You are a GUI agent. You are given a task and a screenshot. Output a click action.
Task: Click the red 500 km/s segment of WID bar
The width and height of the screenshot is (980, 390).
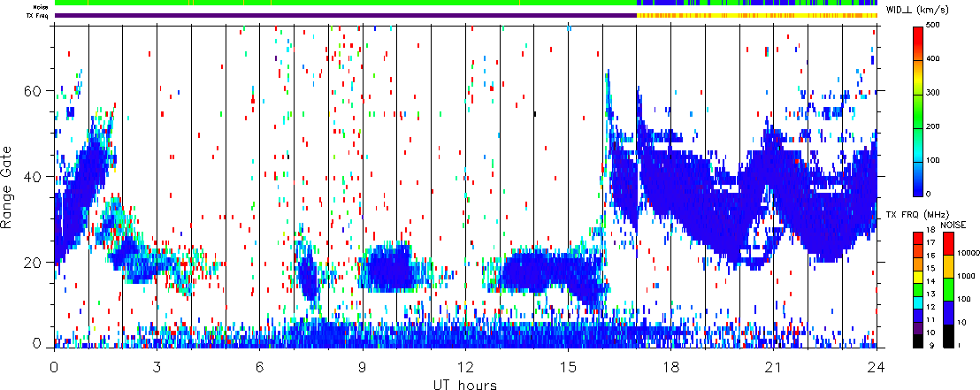coord(919,43)
